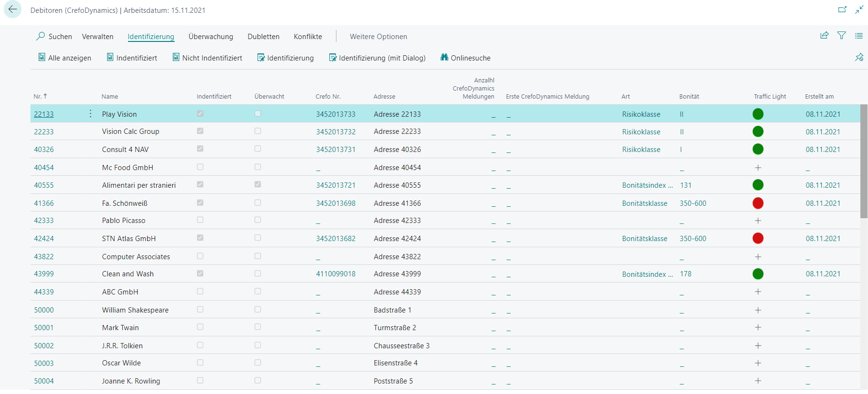
Task: Open the Dubletten tab
Action: (263, 37)
